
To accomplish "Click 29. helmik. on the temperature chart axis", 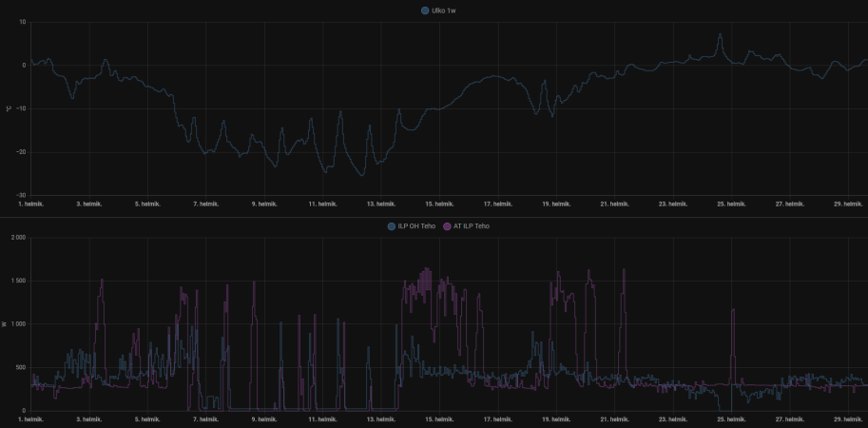I will (x=850, y=204).
